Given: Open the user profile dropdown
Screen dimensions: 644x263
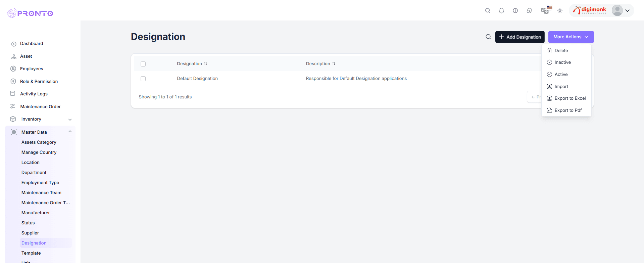Looking at the screenshot, I should coord(621,11).
